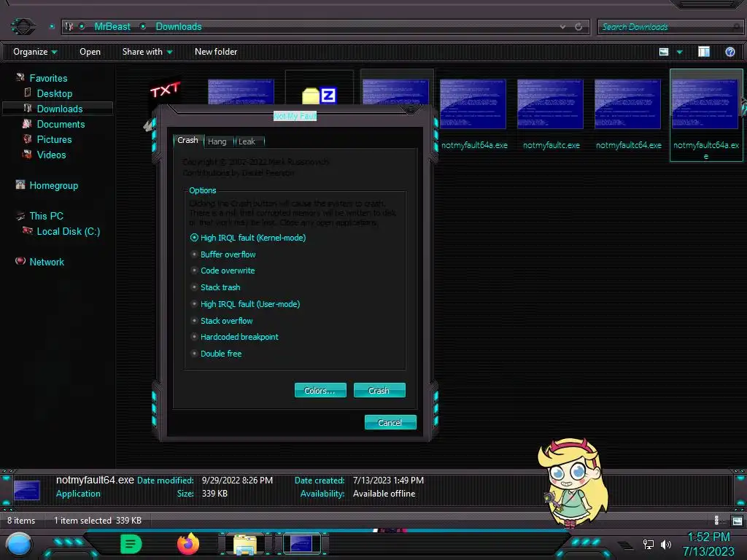Switch to details view in status bar
Screen dimensions: 747x560
click(717, 521)
